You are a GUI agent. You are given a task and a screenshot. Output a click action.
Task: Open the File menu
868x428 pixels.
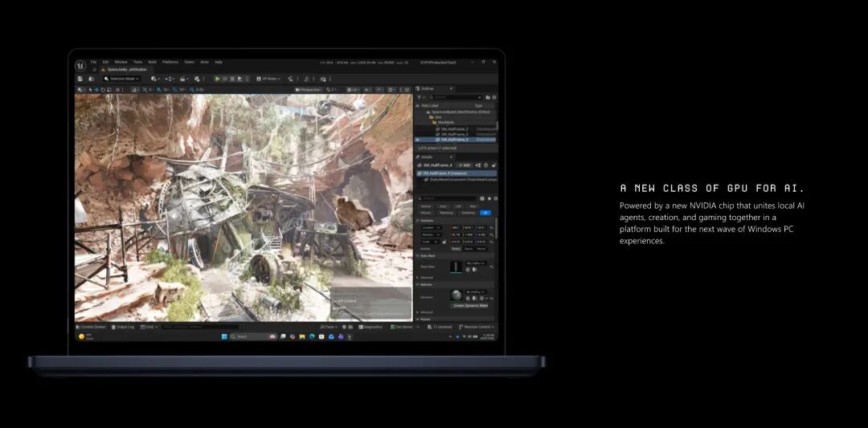93,62
